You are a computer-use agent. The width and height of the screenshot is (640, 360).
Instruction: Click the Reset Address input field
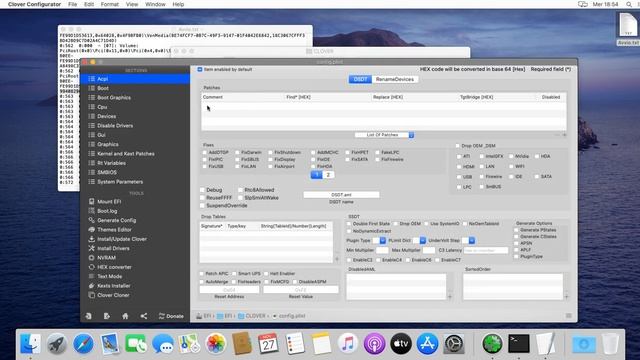point(229,289)
